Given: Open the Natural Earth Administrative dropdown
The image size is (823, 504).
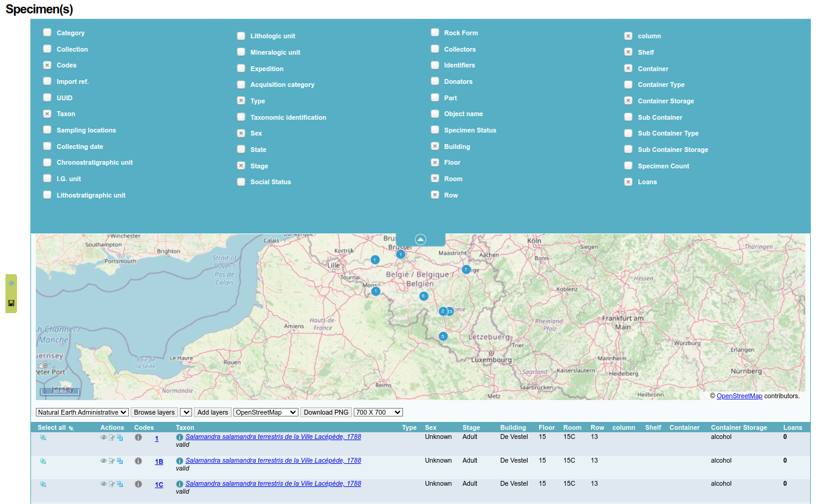Looking at the screenshot, I should point(82,412).
